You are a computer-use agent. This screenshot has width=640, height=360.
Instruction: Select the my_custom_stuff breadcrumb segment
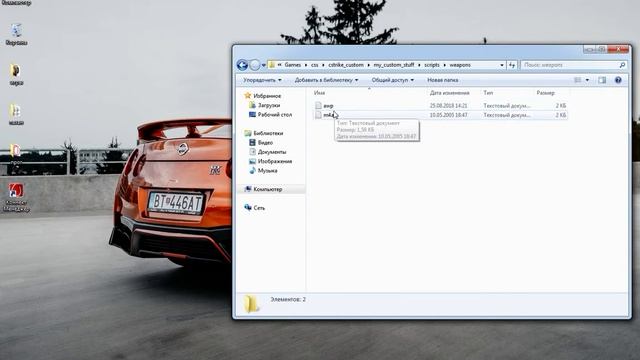click(x=394, y=65)
